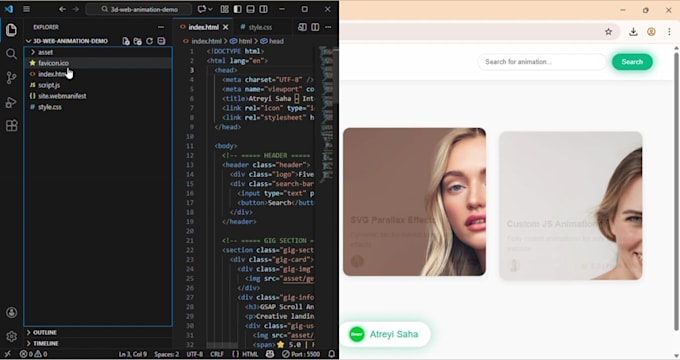Change line endings via CRLF
This screenshot has width=680, height=360.
217,354
